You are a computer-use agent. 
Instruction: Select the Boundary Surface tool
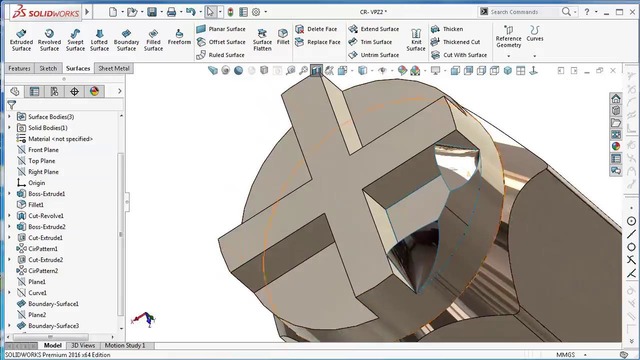point(126,40)
